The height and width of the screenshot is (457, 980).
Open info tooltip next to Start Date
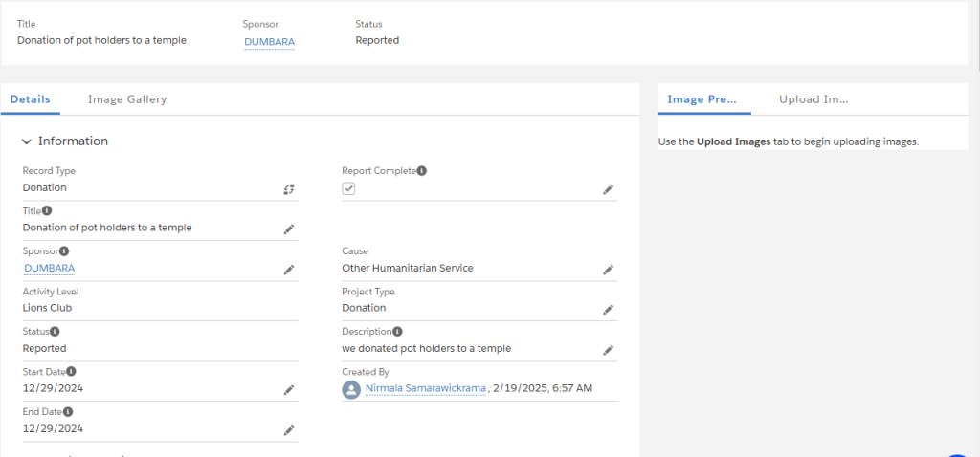pyautogui.click(x=71, y=372)
